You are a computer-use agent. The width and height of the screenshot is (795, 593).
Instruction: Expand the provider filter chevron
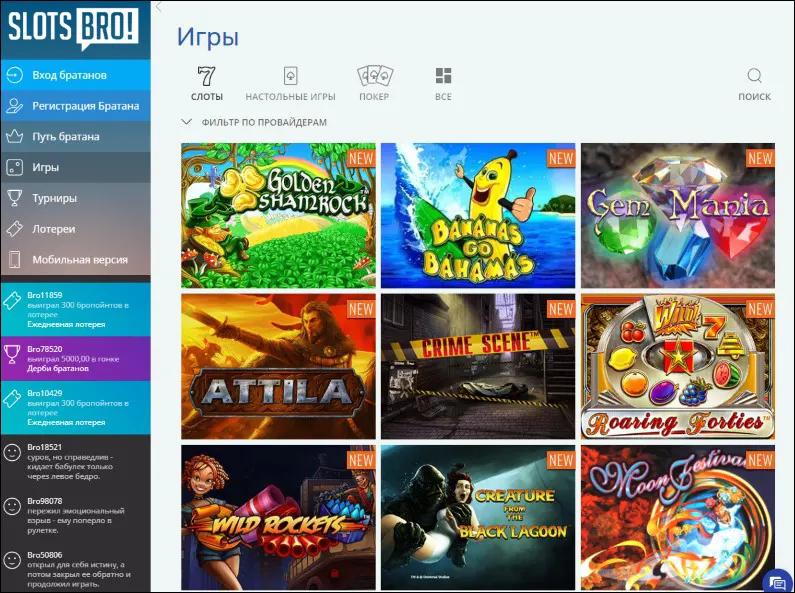186,122
